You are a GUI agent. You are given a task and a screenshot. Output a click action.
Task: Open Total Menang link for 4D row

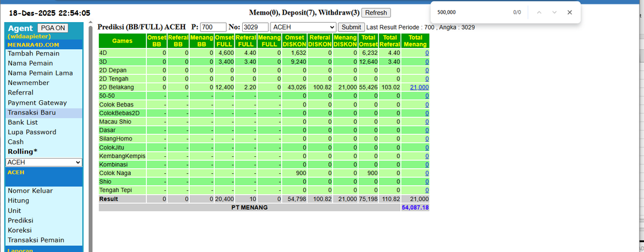(427, 53)
